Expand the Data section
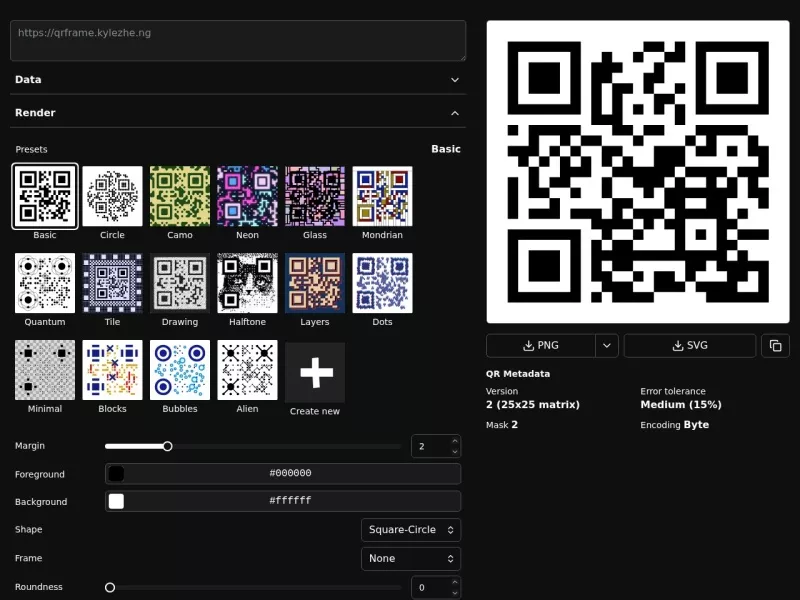 tap(238, 80)
